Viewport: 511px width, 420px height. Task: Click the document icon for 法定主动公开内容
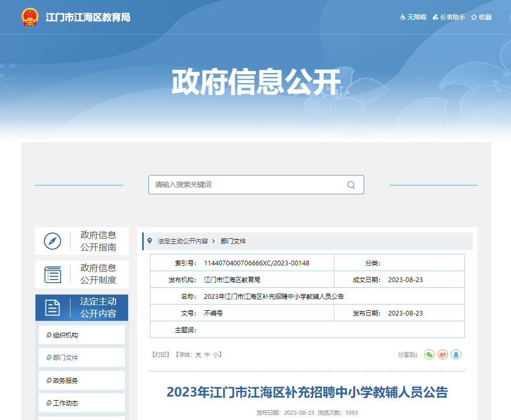click(x=53, y=308)
